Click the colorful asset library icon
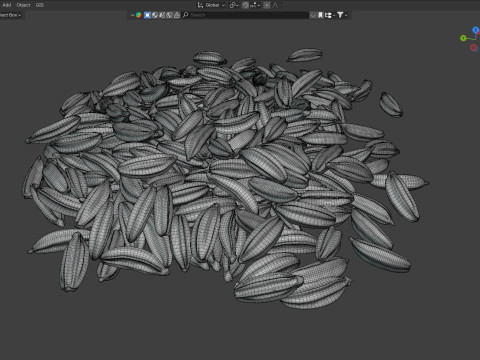480x360 pixels. pos(139,15)
